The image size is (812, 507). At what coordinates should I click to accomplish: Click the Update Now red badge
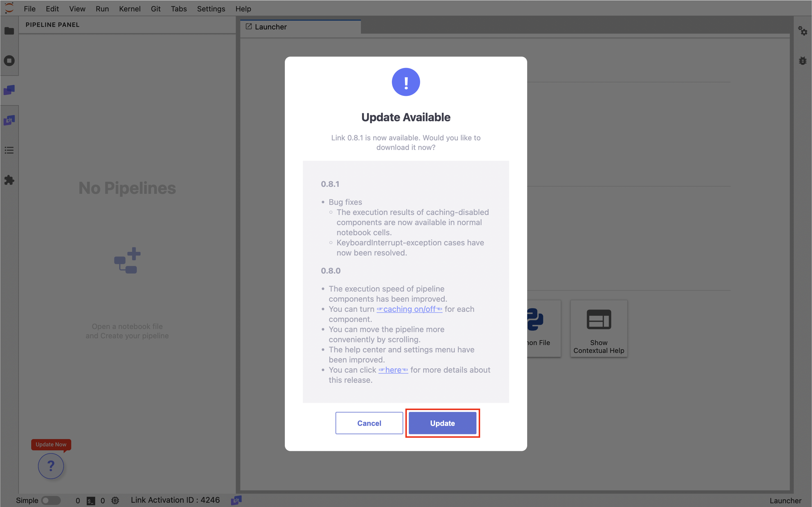[x=51, y=444]
